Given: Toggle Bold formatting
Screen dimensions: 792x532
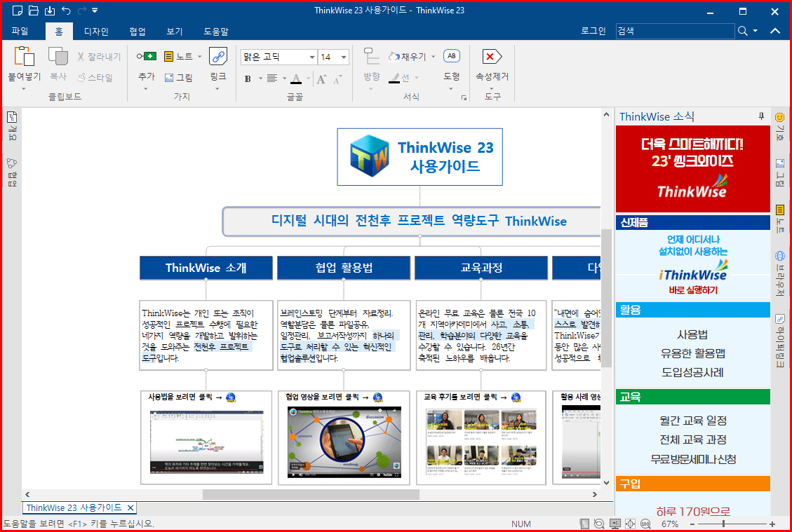Looking at the screenshot, I should (248, 79).
